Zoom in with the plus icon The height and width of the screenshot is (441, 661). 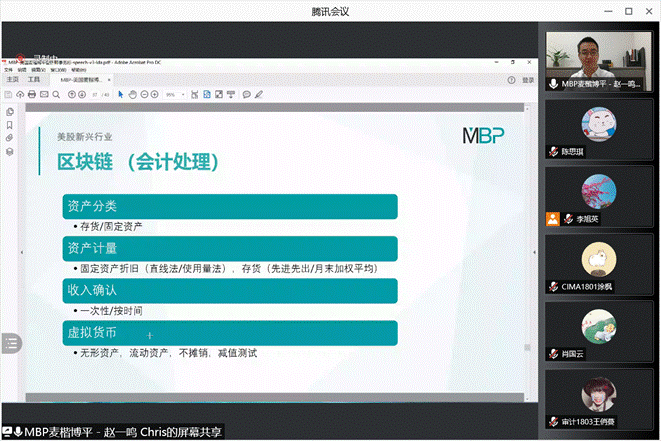[154, 94]
